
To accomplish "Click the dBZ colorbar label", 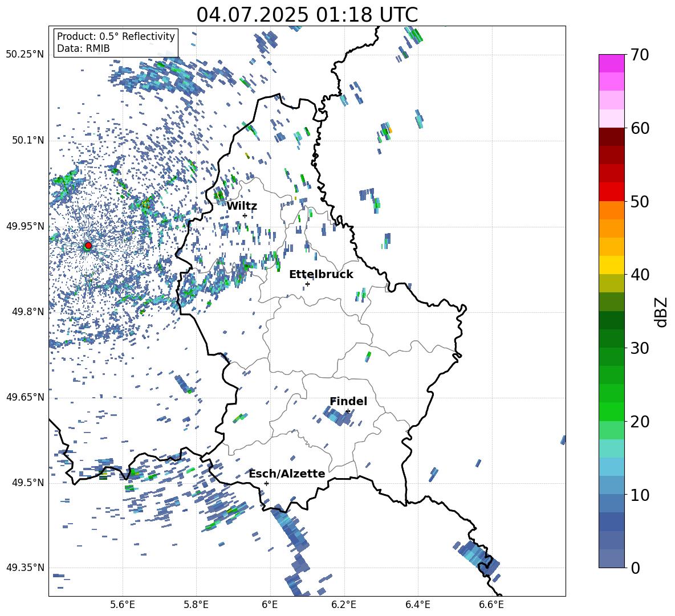I will click(662, 312).
